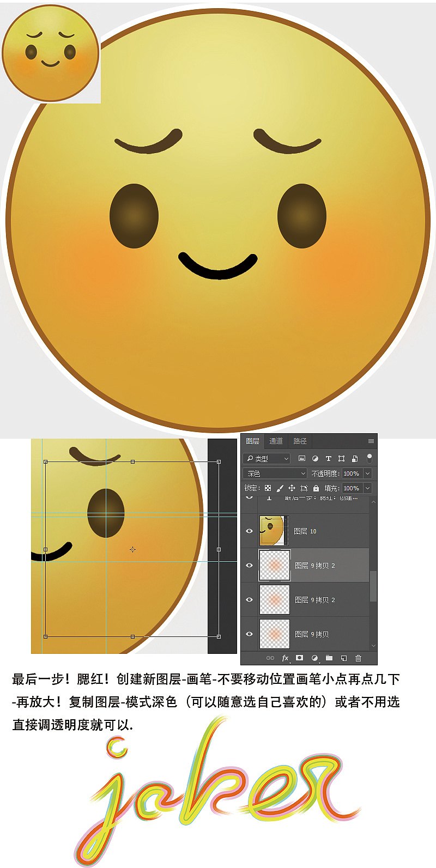Delete layer with the trash icon
Image resolution: width=436 pixels, height=868 pixels.
[x=358, y=658]
